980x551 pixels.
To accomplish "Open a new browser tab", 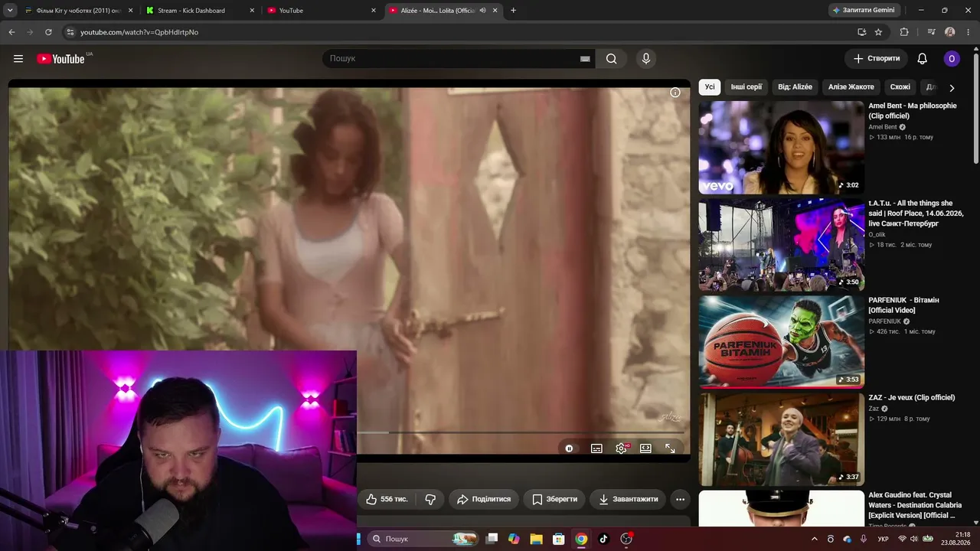I will 513,11.
